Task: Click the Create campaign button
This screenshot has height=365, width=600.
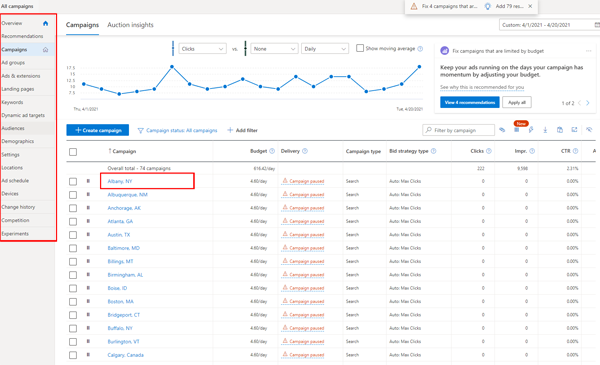Action: [x=98, y=130]
